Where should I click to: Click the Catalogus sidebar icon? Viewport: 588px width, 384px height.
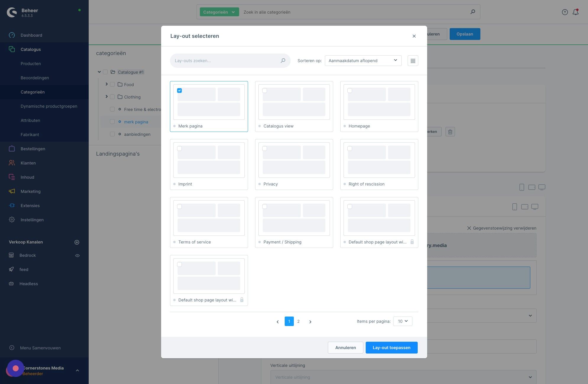coord(12,49)
